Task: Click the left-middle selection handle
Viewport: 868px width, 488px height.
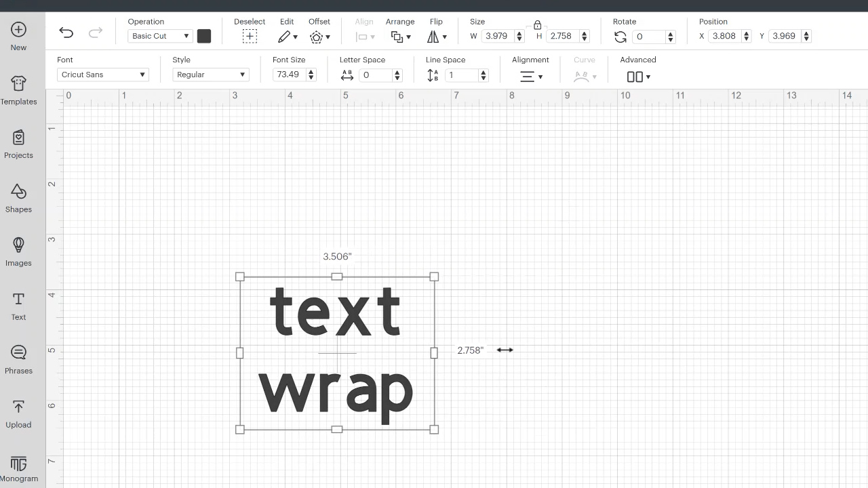Action: pyautogui.click(x=239, y=352)
